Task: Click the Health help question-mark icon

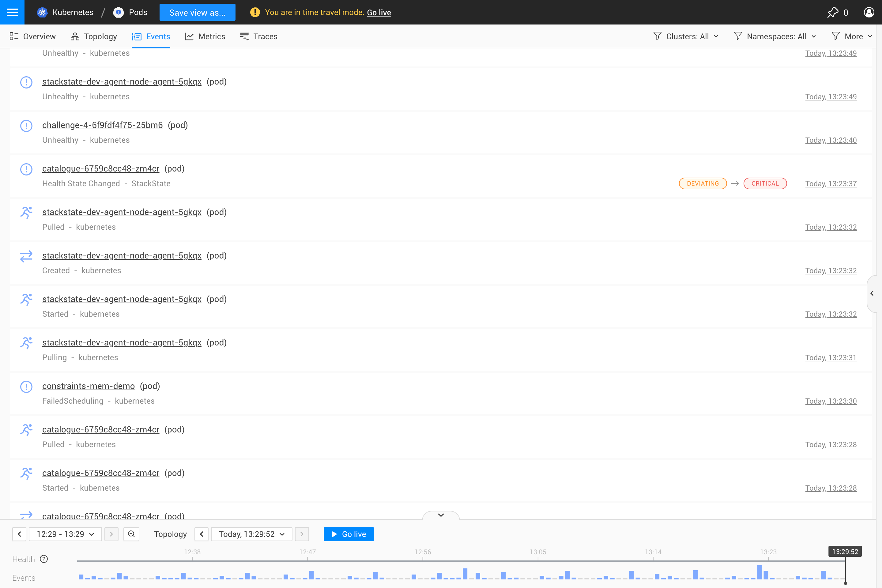Action: pyautogui.click(x=44, y=559)
